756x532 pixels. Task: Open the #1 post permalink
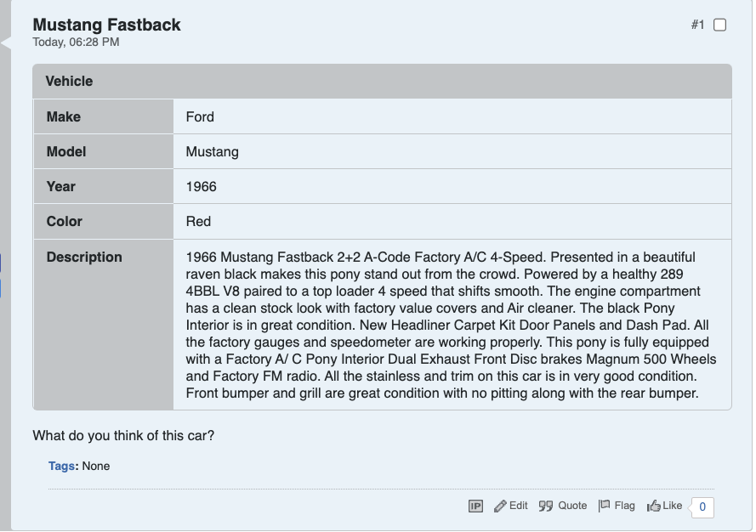(x=697, y=25)
